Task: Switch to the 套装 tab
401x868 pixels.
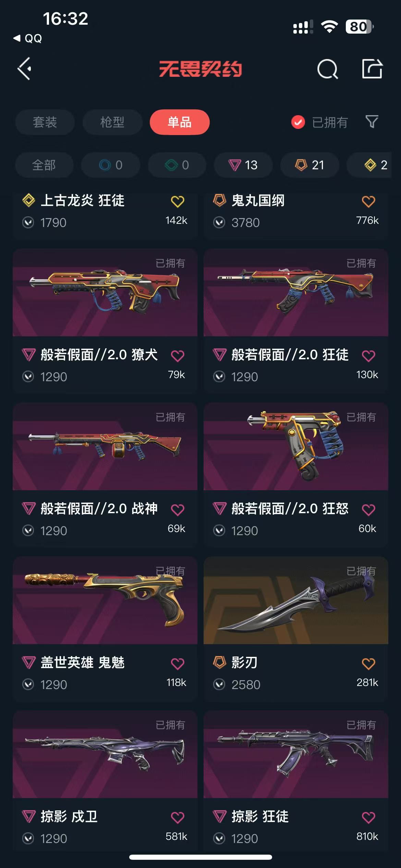Action: pyautogui.click(x=45, y=122)
